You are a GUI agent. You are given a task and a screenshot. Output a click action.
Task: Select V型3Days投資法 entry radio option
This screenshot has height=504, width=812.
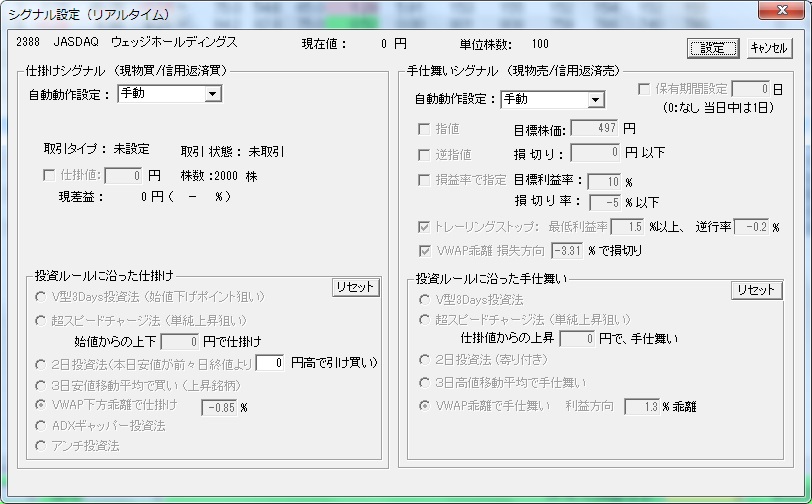41,297
